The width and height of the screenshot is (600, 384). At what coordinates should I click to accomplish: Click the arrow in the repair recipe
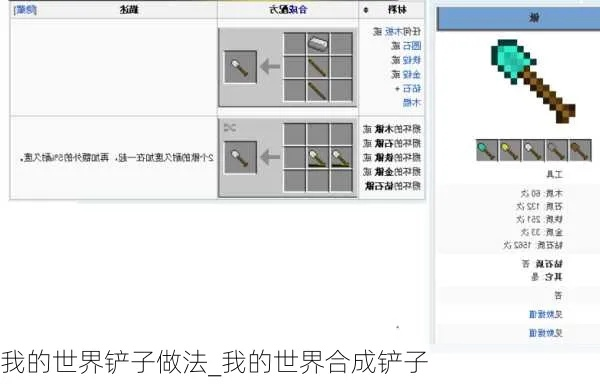coord(270,157)
